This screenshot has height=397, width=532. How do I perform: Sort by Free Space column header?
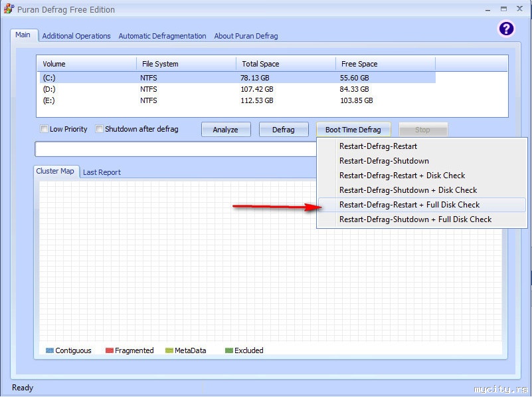coord(385,64)
